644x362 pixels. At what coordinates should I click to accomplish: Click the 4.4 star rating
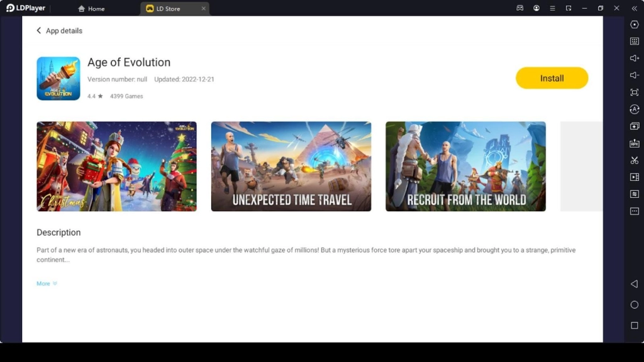tap(95, 96)
